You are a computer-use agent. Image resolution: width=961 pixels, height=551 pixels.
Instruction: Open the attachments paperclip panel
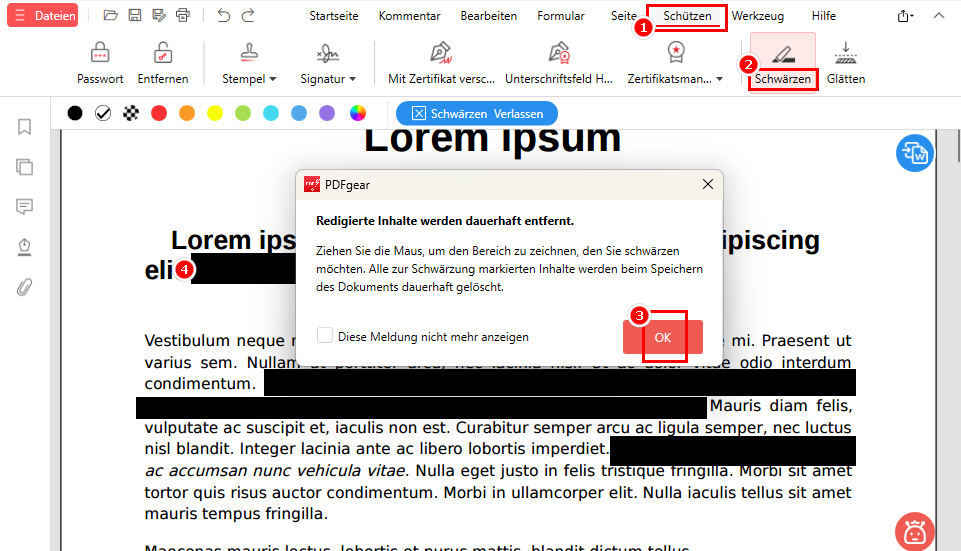click(x=25, y=287)
